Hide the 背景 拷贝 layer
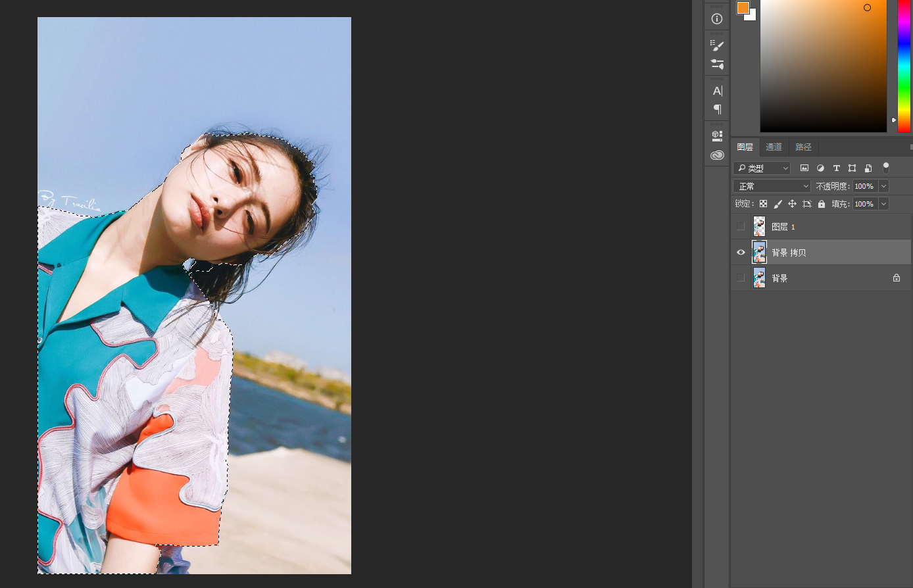This screenshot has height=588, width=913. pyautogui.click(x=741, y=253)
